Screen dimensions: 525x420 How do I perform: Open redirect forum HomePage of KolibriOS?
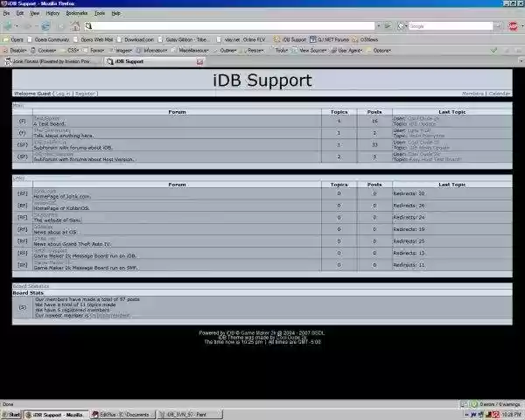tap(45, 203)
